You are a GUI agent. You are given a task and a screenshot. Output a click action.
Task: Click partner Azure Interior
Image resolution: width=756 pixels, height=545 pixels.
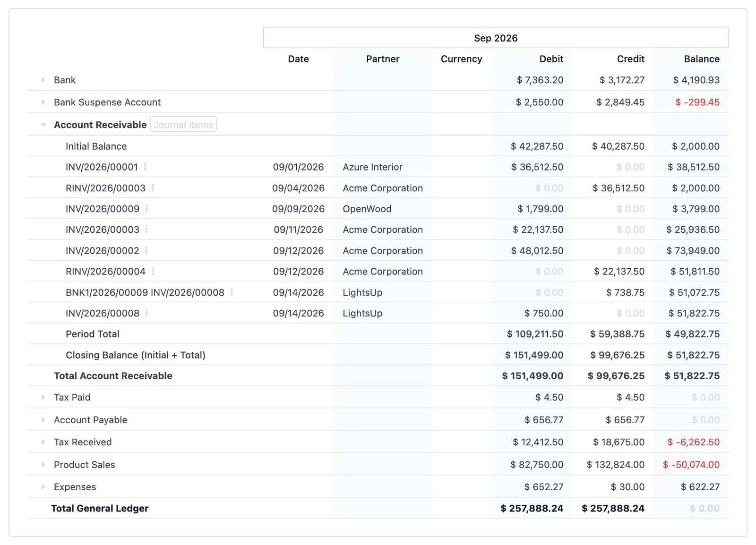click(x=373, y=167)
